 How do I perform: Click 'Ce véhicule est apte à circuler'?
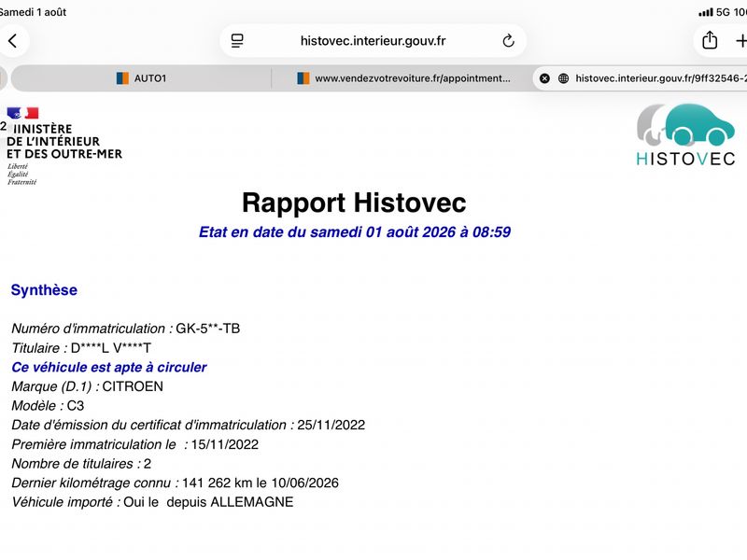coord(109,367)
